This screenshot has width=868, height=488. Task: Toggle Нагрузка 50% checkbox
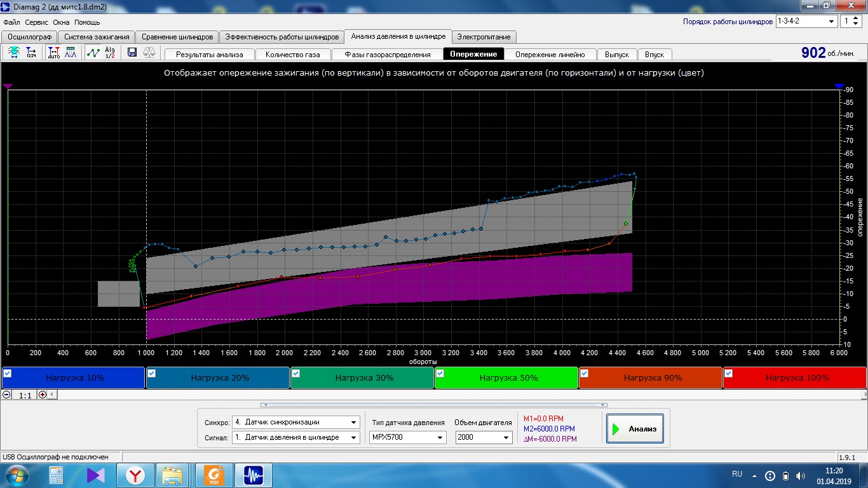click(x=440, y=374)
